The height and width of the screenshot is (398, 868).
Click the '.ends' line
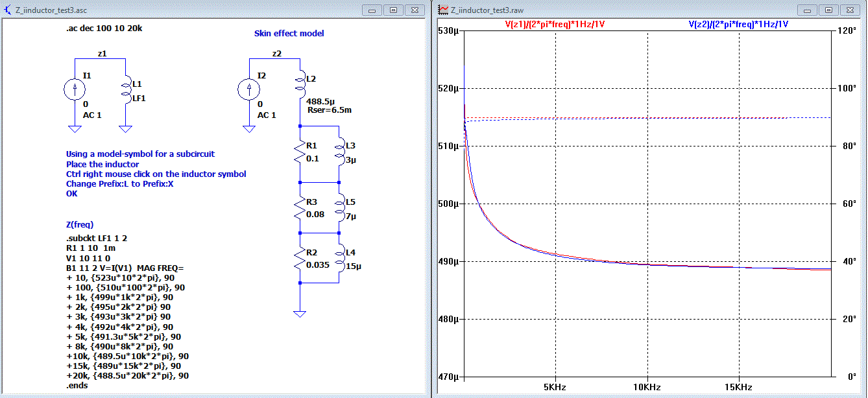pos(76,385)
